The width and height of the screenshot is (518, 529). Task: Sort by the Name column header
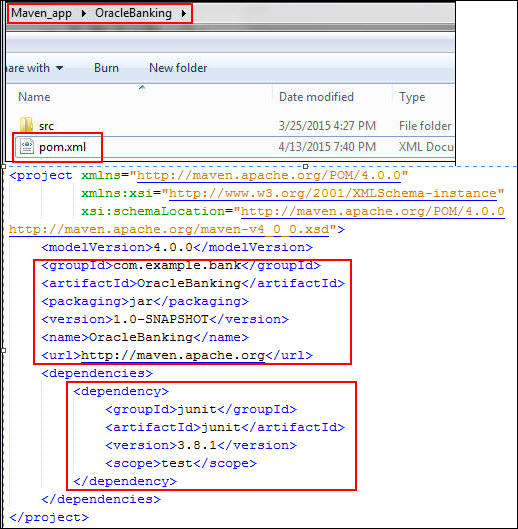tap(34, 97)
